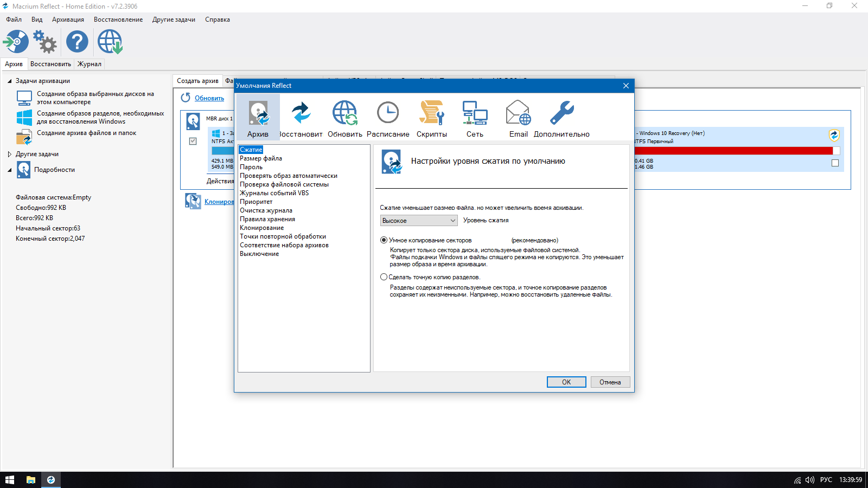The height and width of the screenshot is (488, 868).
Task: Click the Email envelope icon
Action: click(518, 113)
